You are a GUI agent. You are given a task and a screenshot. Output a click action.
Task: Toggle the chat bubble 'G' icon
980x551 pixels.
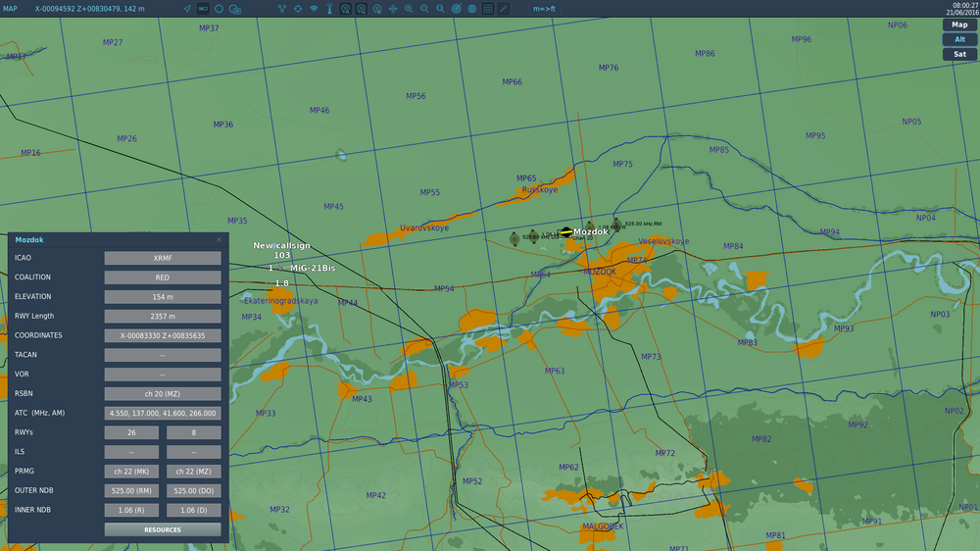click(362, 9)
